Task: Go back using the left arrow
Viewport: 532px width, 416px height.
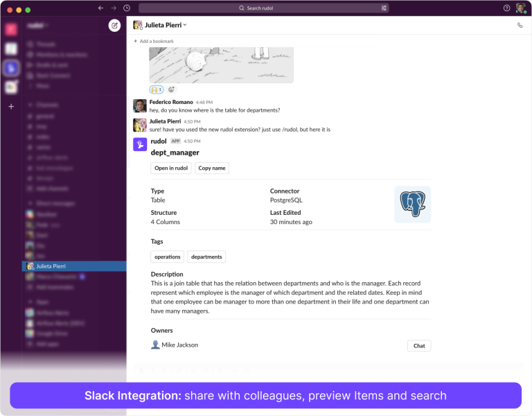Action: coord(101,8)
